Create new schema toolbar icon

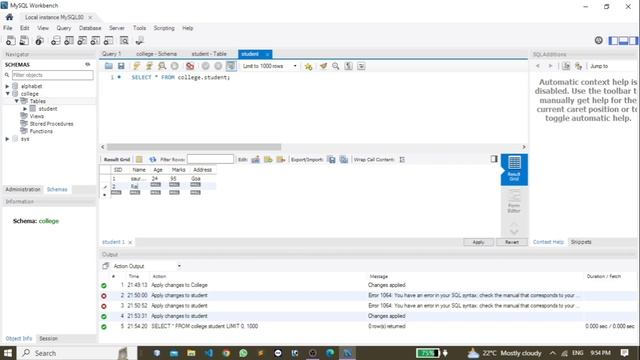tap(56, 40)
